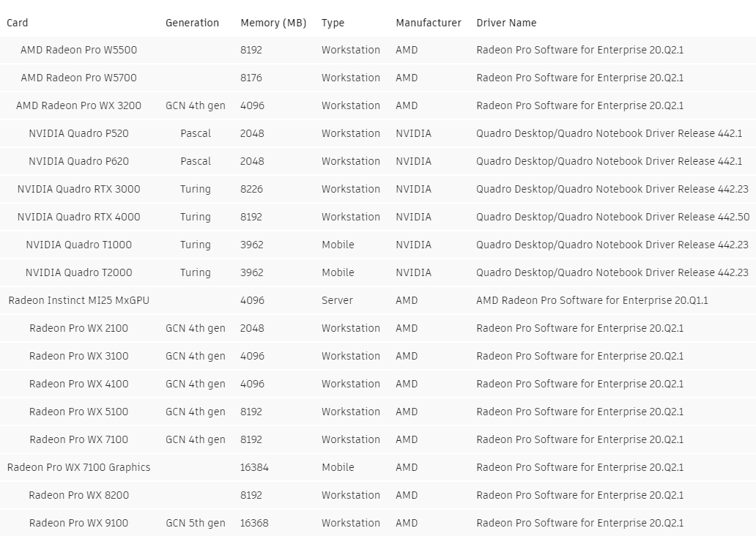Select the Radeon Pro WX 5100 card name

[78, 412]
